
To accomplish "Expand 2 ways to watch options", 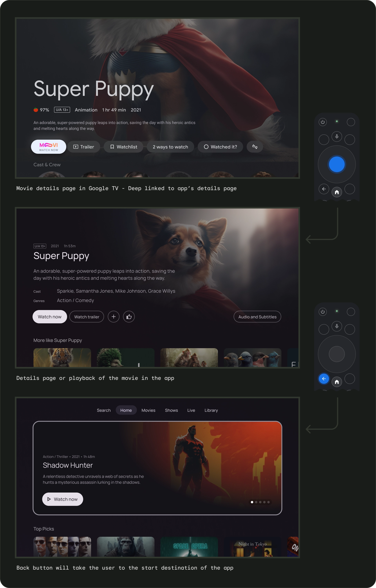I will (x=170, y=147).
